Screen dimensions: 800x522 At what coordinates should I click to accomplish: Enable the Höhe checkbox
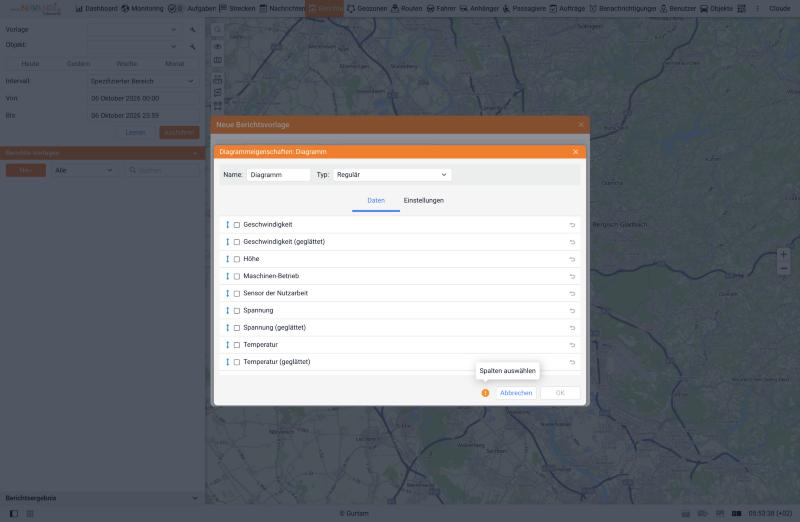(x=237, y=259)
